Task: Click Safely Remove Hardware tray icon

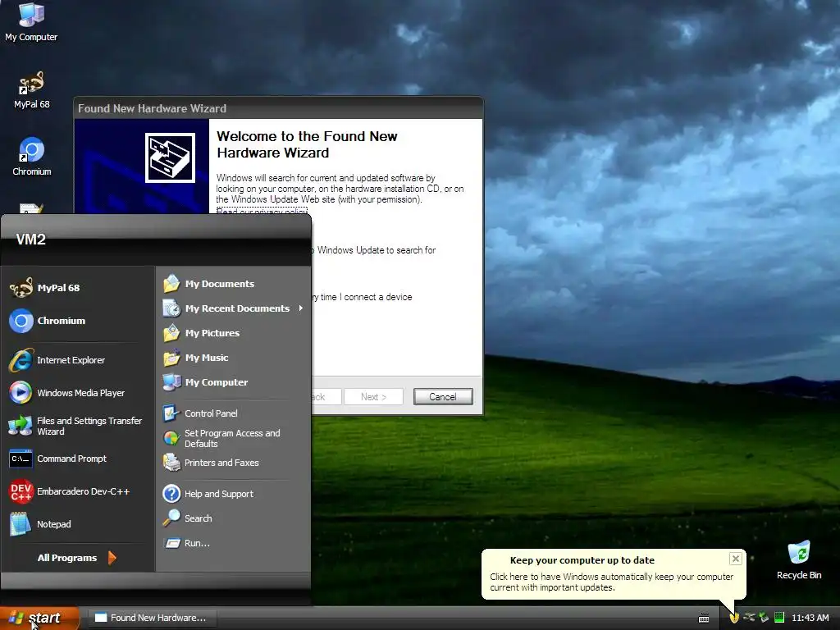Action: (764, 618)
